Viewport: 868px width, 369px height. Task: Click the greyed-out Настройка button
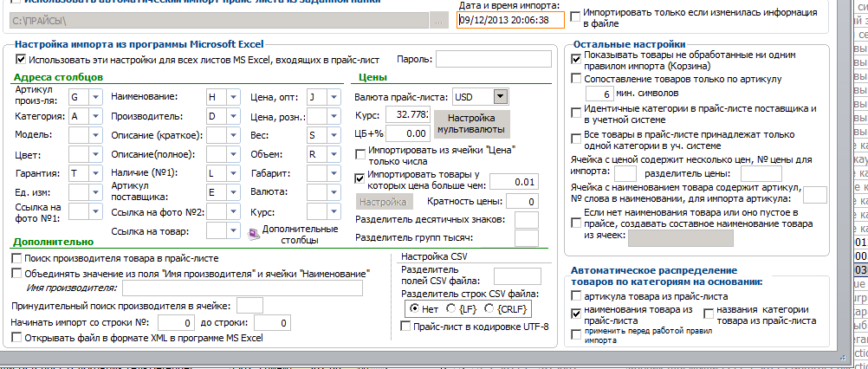[384, 201]
